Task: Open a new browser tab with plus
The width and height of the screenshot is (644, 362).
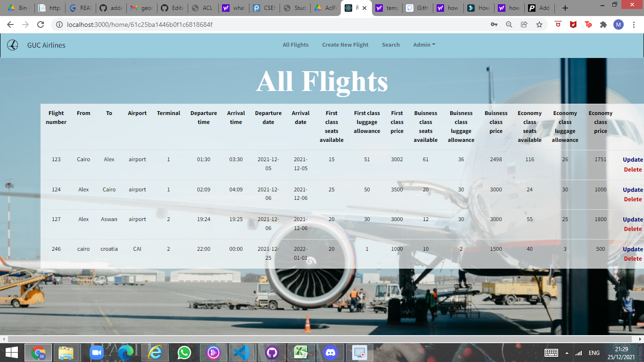Action: click(565, 8)
